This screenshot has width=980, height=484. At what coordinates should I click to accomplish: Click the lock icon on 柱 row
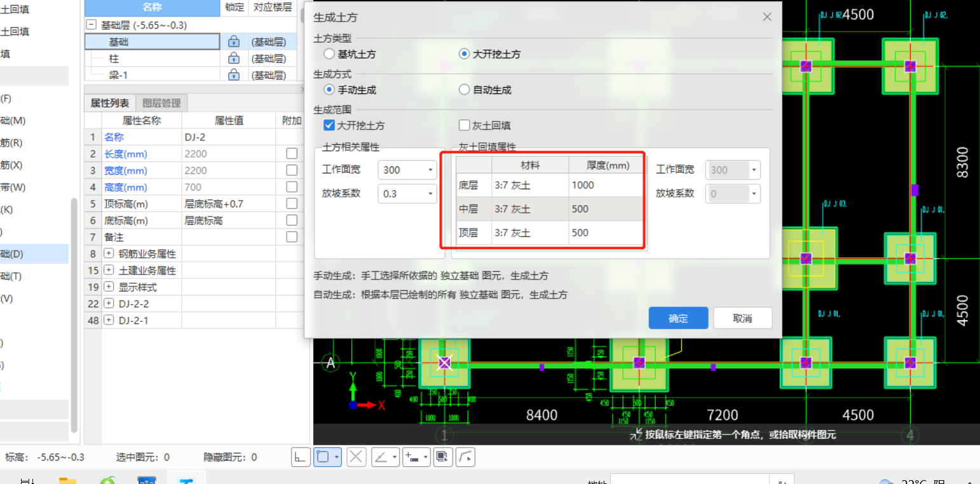233,58
